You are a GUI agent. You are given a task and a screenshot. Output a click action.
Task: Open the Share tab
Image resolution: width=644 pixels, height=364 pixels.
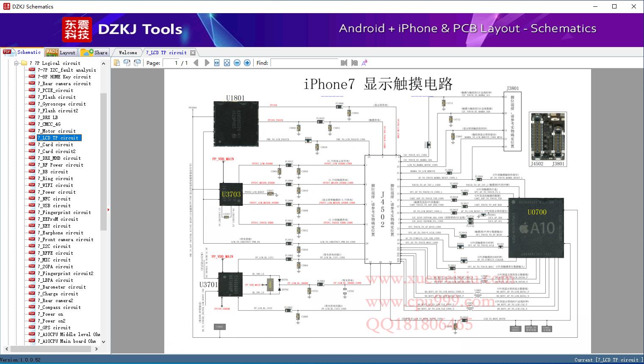point(94,52)
